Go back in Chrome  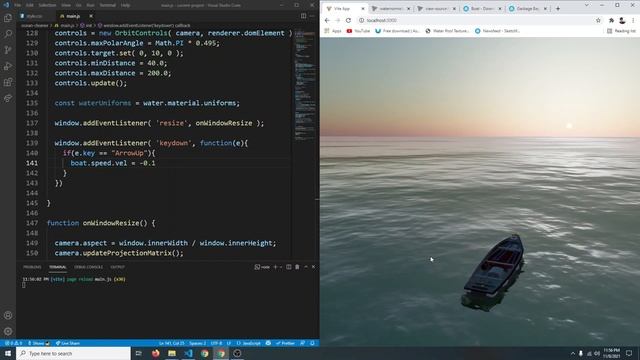pyautogui.click(x=327, y=20)
